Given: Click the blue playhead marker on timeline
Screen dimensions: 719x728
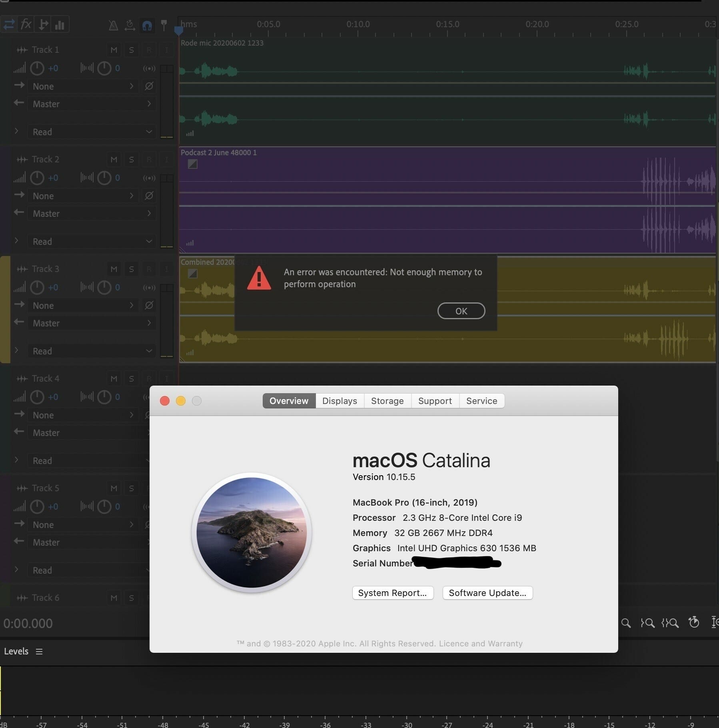Looking at the screenshot, I should [x=179, y=30].
